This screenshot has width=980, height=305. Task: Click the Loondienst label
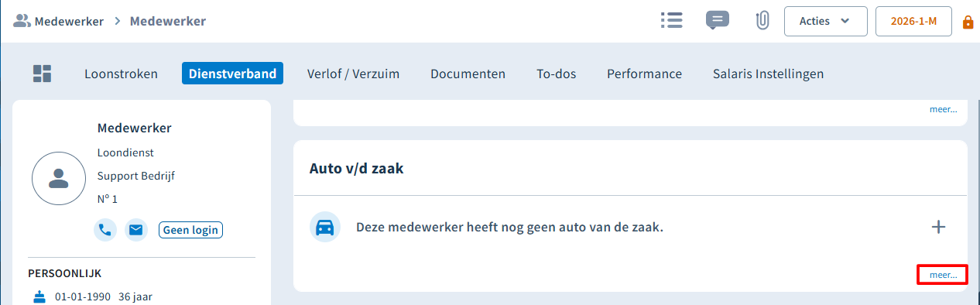tap(125, 152)
